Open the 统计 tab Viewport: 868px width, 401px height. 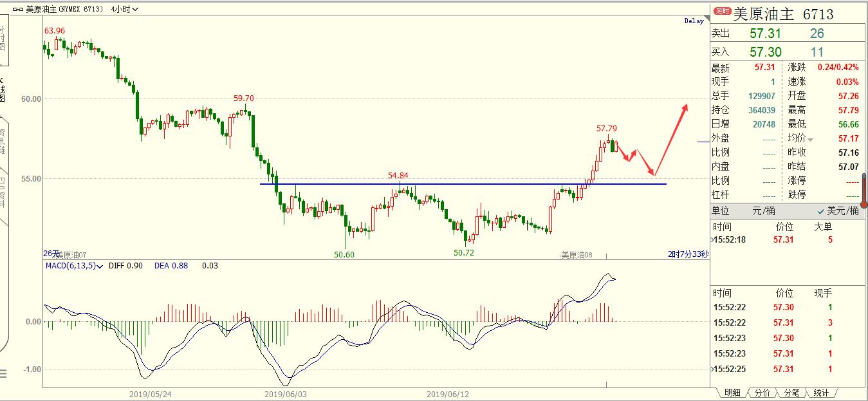click(821, 393)
